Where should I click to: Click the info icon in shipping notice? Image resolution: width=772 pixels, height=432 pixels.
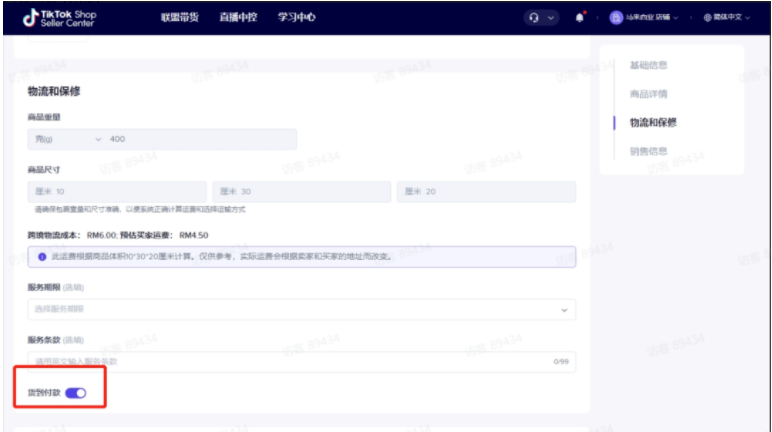pyautogui.click(x=41, y=257)
